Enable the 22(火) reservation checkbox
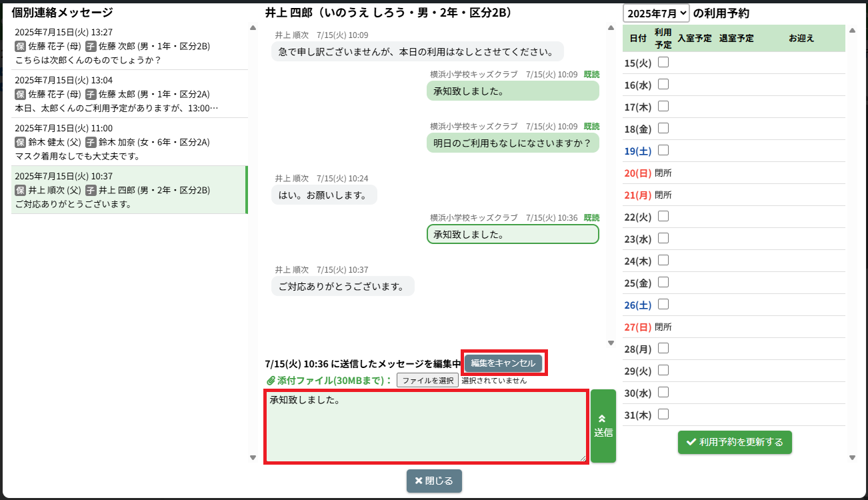This screenshot has height=500, width=868. [663, 217]
